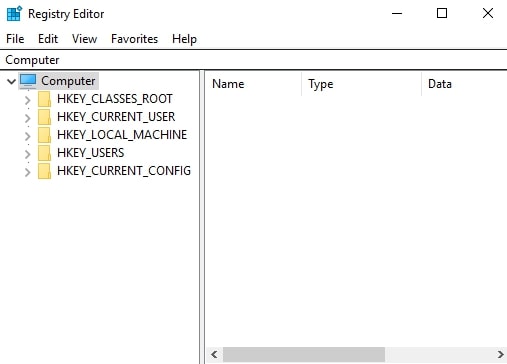Select the HKEY_CURRENT_CONFIG label
507x364 pixels.
tap(124, 171)
